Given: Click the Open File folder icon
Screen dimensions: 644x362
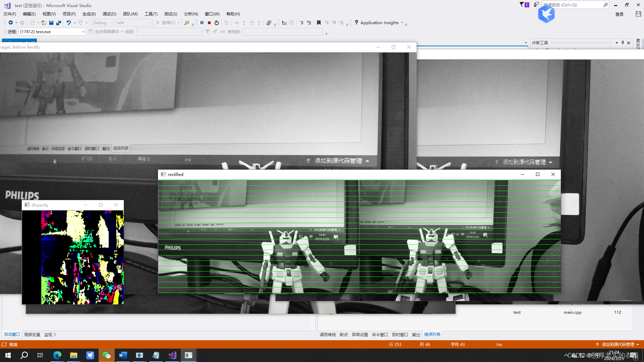Looking at the screenshot, I should pos(44,23).
